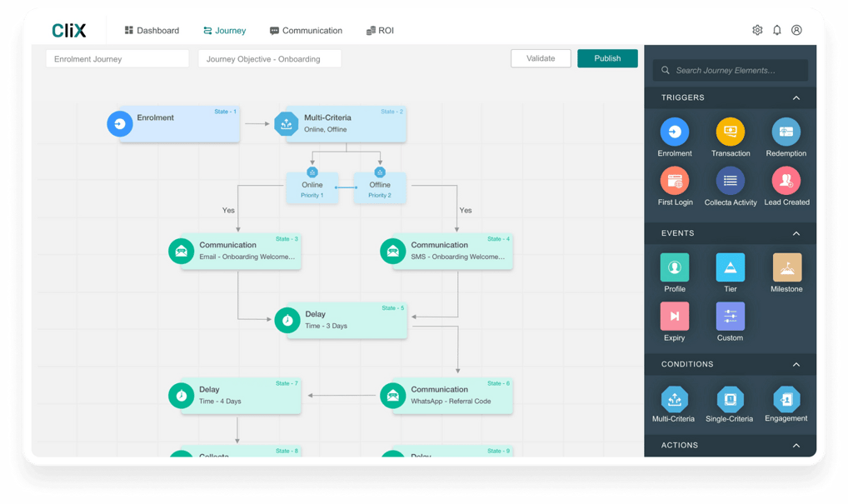Select the Redemption trigger icon
This screenshot has width=848, height=504.
(786, 132)
